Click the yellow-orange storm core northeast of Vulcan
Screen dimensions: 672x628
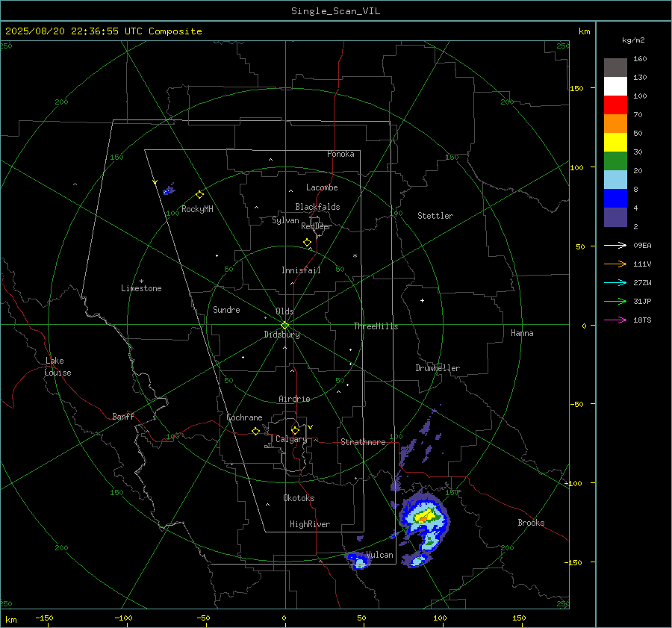pyautogui.click(x=425, y=514)
